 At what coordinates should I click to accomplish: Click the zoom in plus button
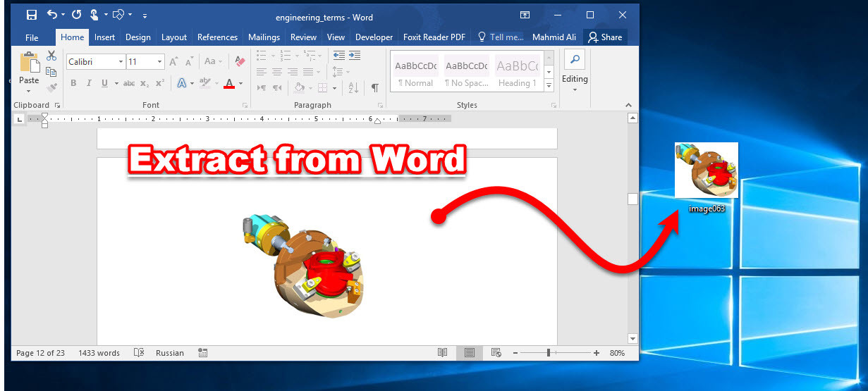click(597, 353)
